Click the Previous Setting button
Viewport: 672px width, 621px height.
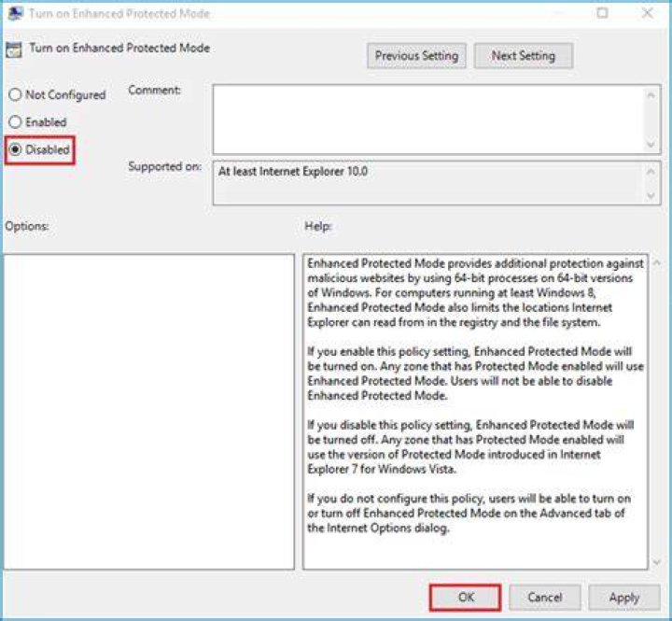pyautogui.click(x=416, y=56)
